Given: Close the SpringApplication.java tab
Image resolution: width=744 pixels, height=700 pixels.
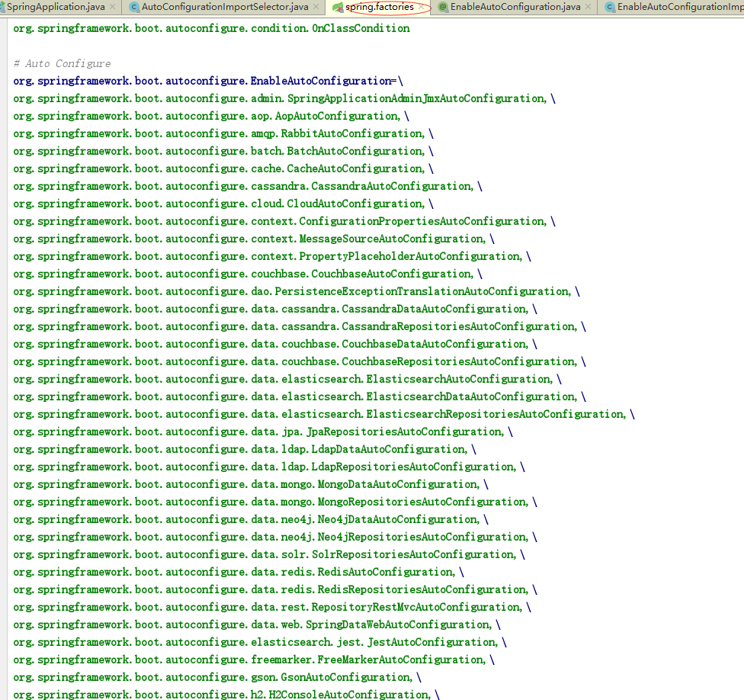Looking at the screenshot, I should [x=113, y=7].
